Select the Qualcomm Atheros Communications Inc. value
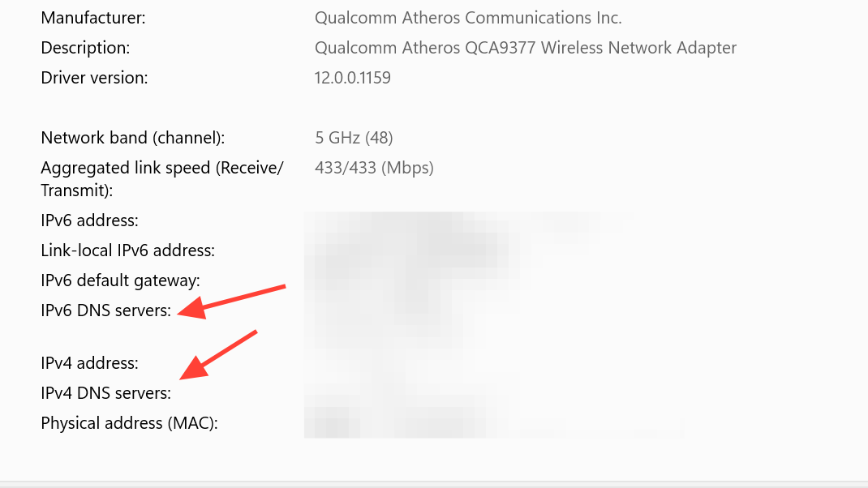 [468, 18]
